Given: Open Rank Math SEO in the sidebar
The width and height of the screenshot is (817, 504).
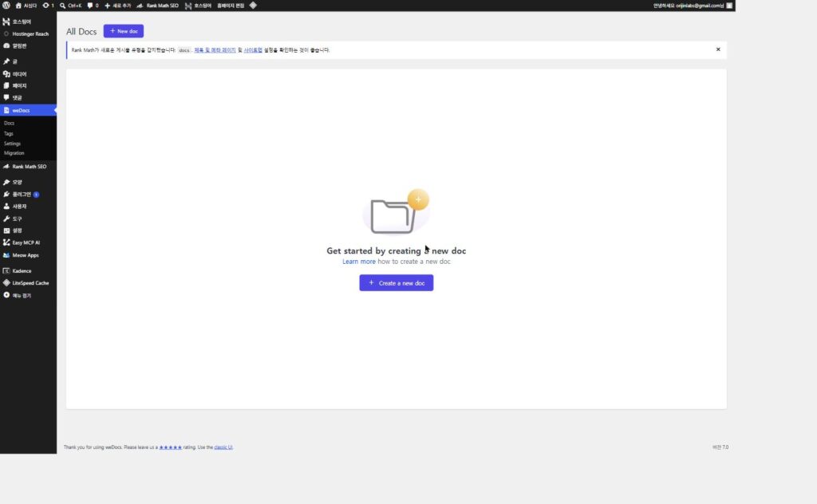Looking at the screenshot, I should pyautogui.click(x=28, y=167).
